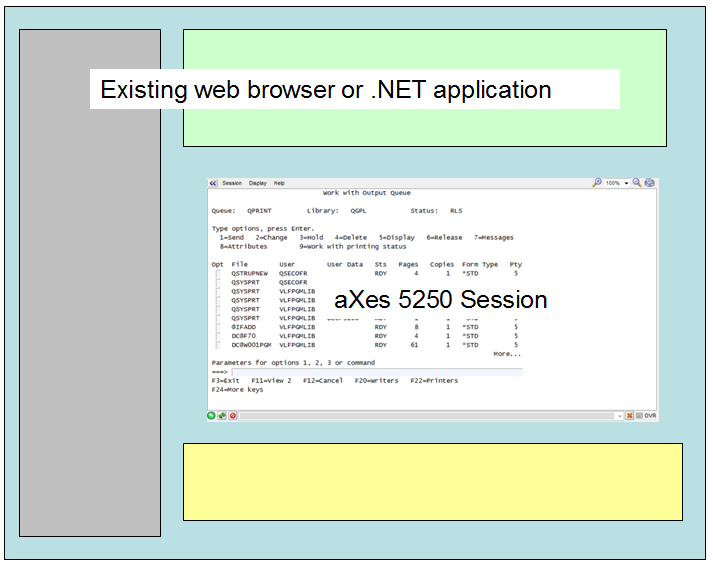
Task: Click the red stop icon in the status bar
Action: click(232, 415)
